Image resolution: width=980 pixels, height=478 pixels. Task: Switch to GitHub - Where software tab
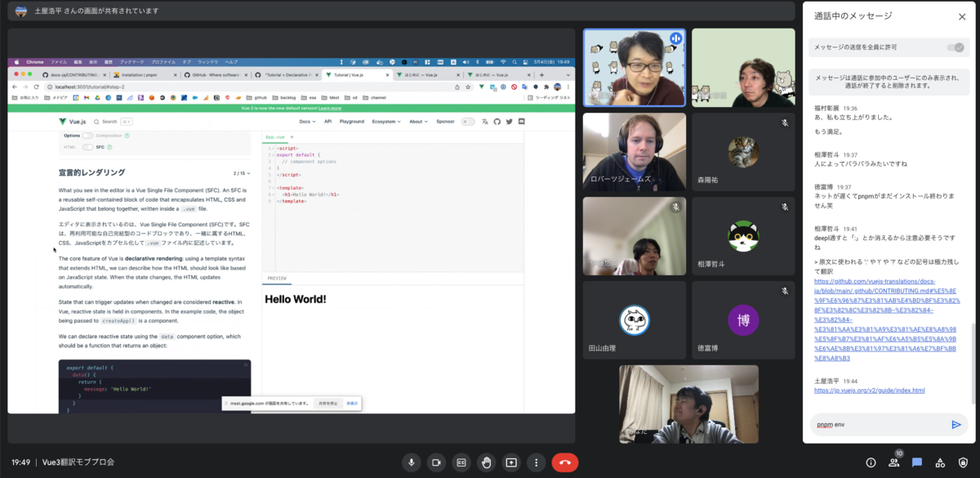217,74
